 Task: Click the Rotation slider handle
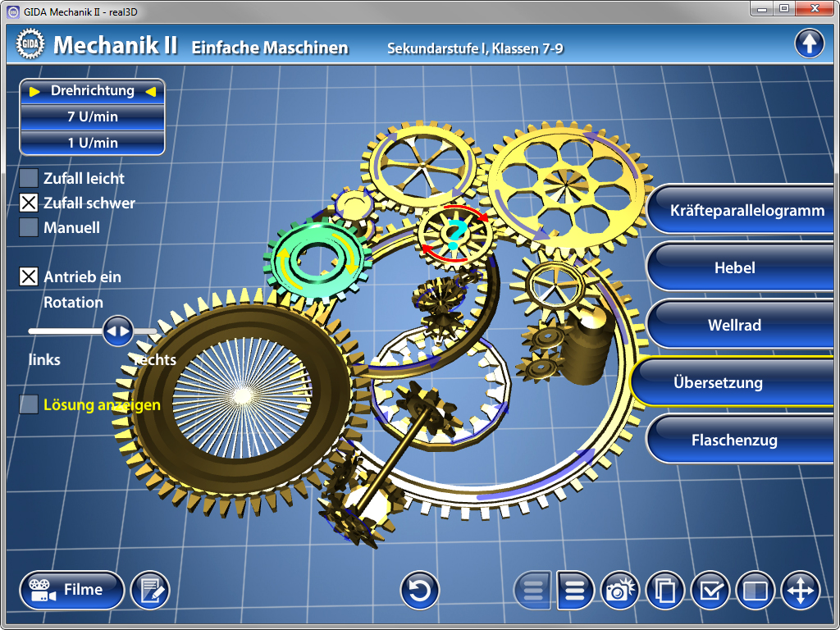(x=118, y=331)
